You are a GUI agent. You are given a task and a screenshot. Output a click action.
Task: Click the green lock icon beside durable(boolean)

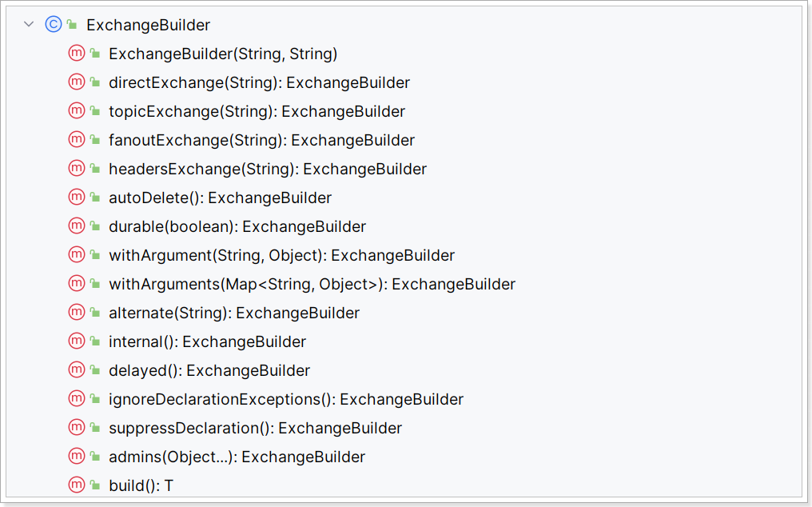pos(95,226)
